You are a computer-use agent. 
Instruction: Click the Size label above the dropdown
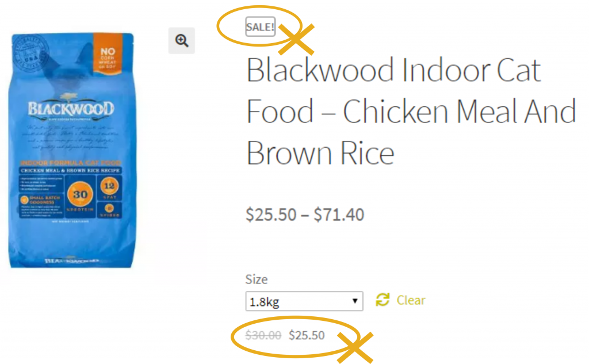(257, 279)
